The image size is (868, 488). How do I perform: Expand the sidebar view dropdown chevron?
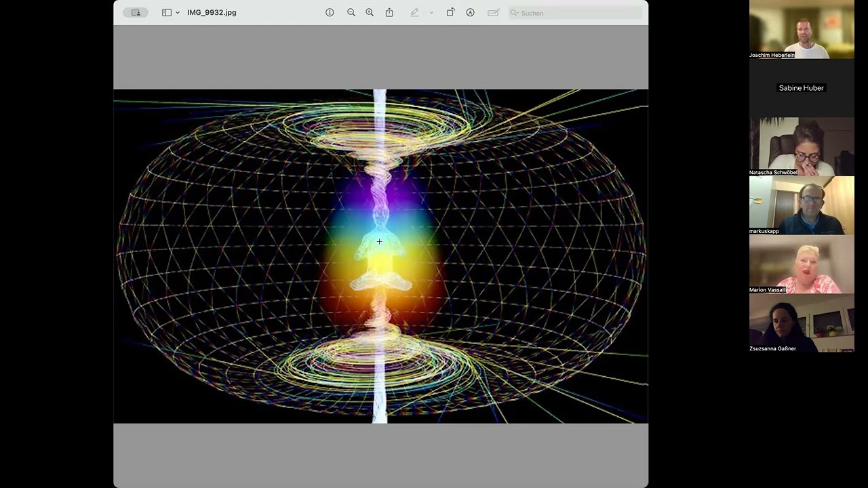[x=178, y=12]
